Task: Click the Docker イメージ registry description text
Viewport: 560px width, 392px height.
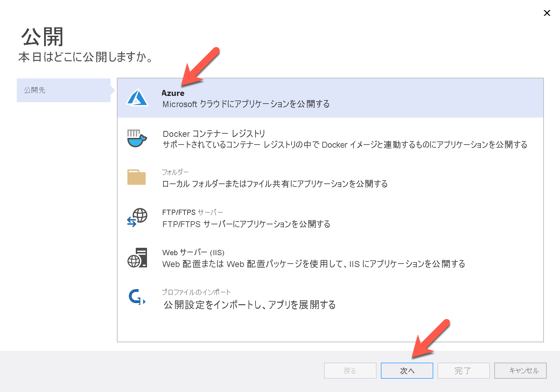Action: (345, 145)
